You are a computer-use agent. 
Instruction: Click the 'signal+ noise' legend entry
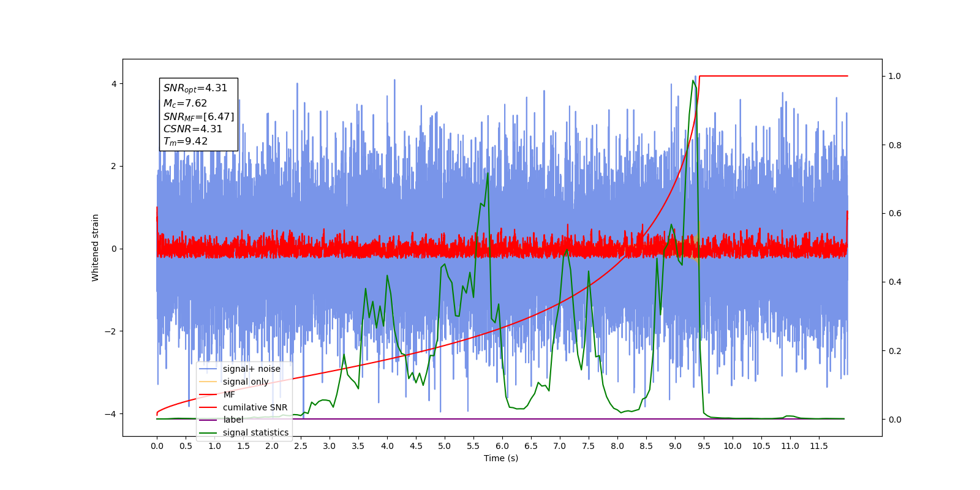click(x=251, y=369)
